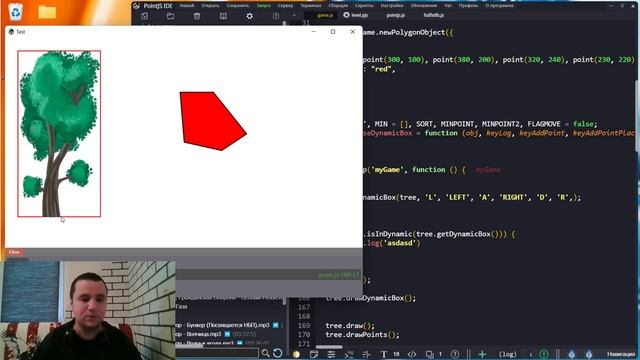Click the line number 169 in editor gutter
The image size is (640, 360).
(304, 326)
